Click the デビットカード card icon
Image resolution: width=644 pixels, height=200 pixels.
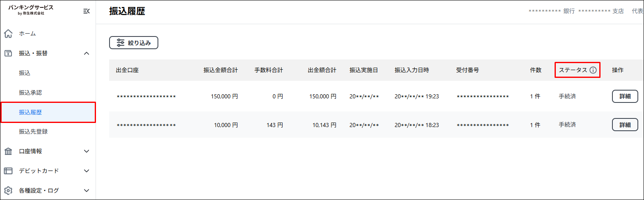click(x=8, y=171)
